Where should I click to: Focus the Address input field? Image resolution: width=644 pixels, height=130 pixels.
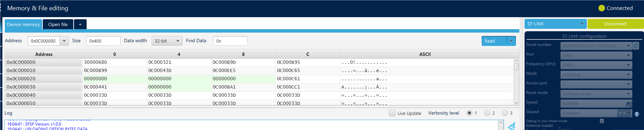[x=44, y=41]
